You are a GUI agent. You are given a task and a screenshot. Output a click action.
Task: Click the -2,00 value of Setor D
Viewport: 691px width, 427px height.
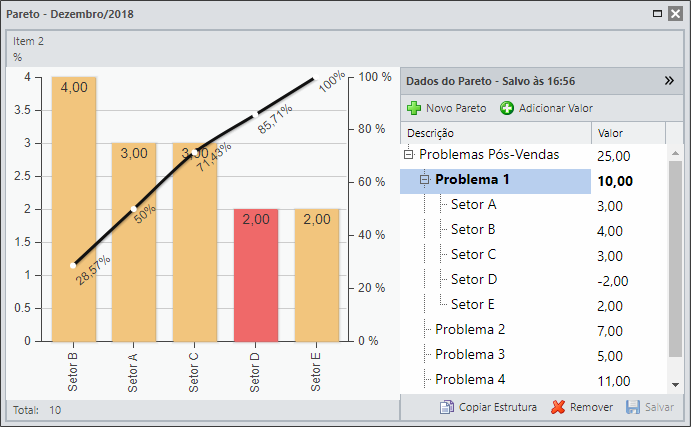tap(613, 281)
